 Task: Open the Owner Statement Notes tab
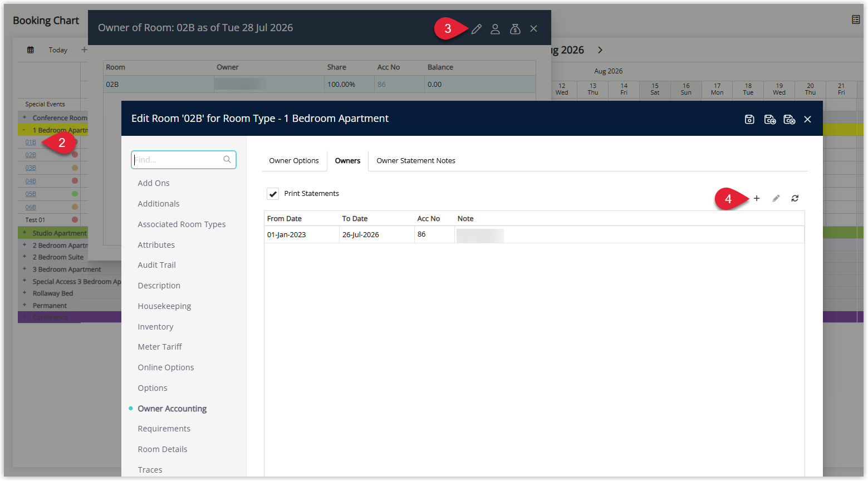[x=416, y=161]
